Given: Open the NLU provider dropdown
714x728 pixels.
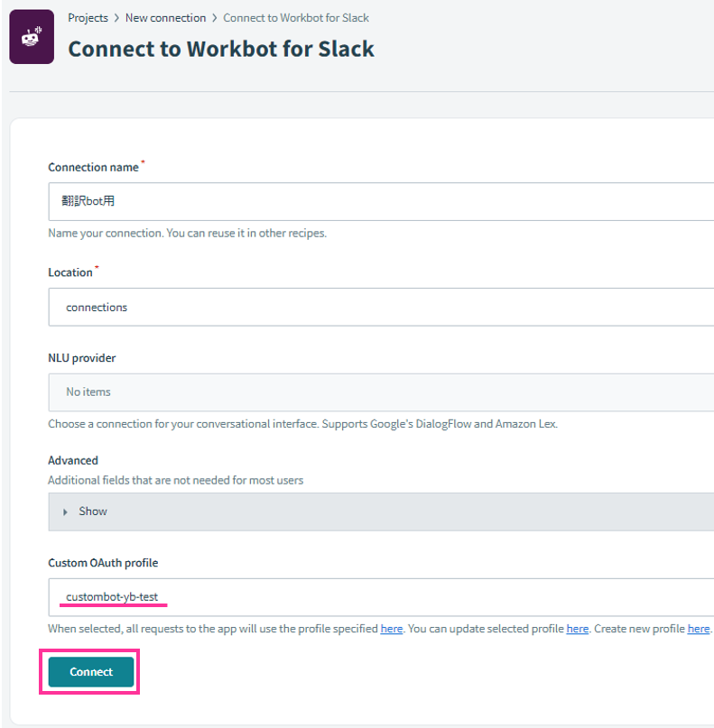Looking at the screenshot, I should [x=381, y=392].
